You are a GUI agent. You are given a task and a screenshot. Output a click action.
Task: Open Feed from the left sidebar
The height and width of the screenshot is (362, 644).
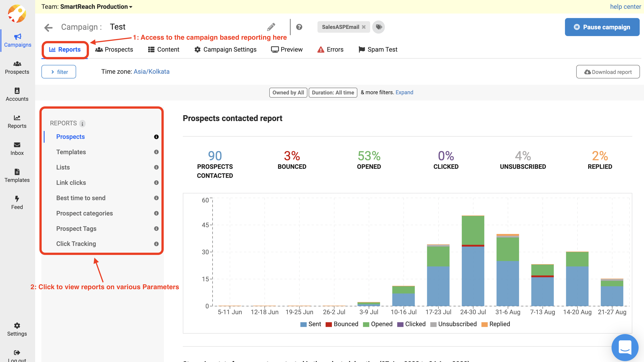pyautogui.click(x=17, y=202)
